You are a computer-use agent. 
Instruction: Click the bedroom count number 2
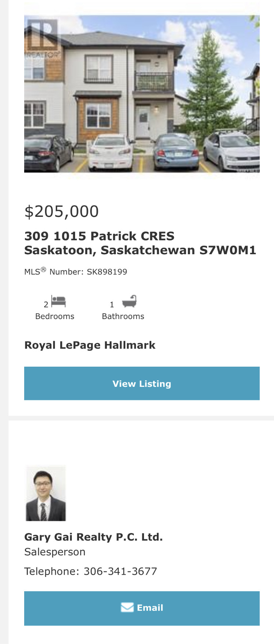[46, 304]
